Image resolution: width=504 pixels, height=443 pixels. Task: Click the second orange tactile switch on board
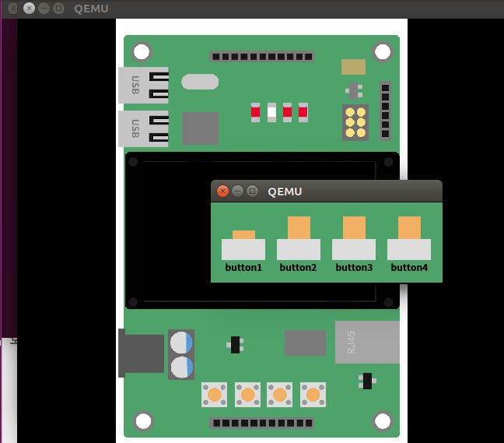point(248,395)
